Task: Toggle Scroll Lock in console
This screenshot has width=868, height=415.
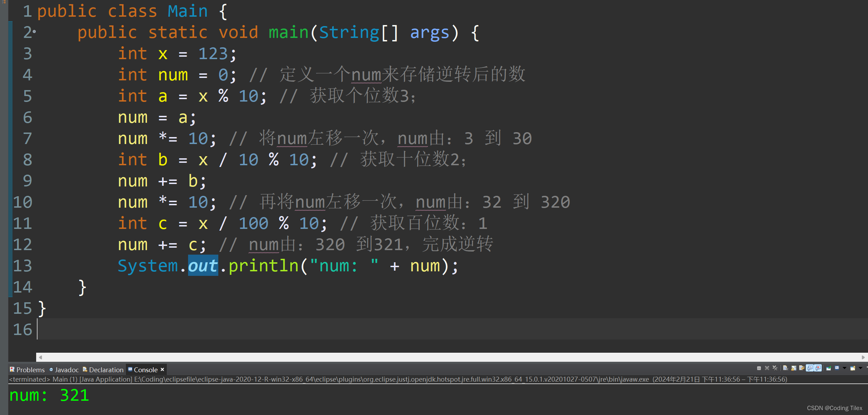Action: click(794, 368)
